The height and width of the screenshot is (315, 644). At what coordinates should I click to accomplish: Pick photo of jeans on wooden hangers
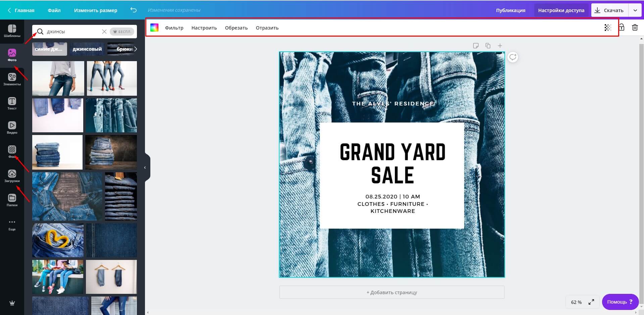111,277
